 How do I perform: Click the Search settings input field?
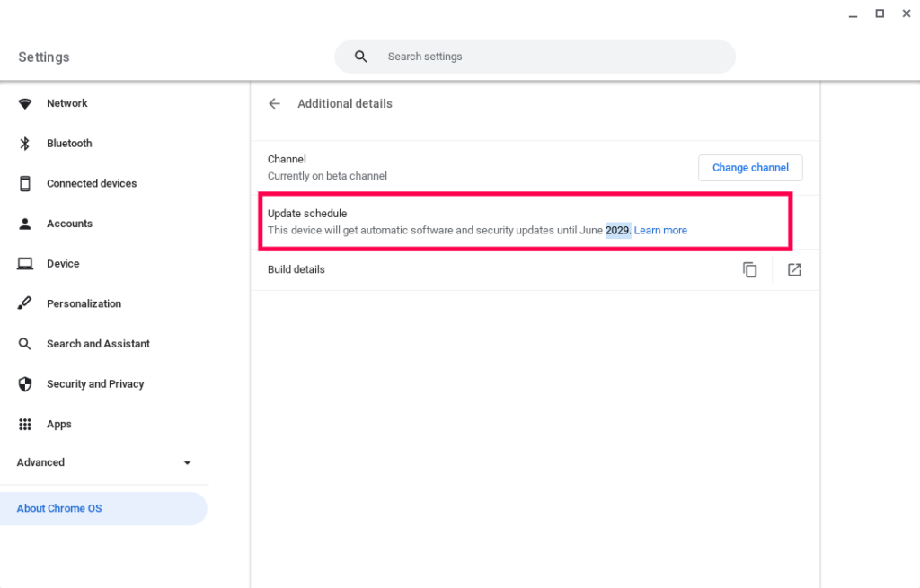[x=535, y=57]
